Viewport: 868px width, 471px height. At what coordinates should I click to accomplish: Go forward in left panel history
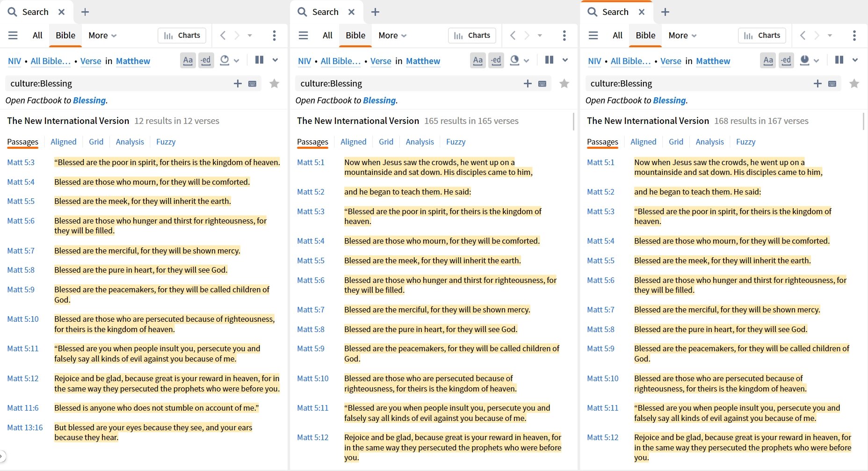click(237, 36)
